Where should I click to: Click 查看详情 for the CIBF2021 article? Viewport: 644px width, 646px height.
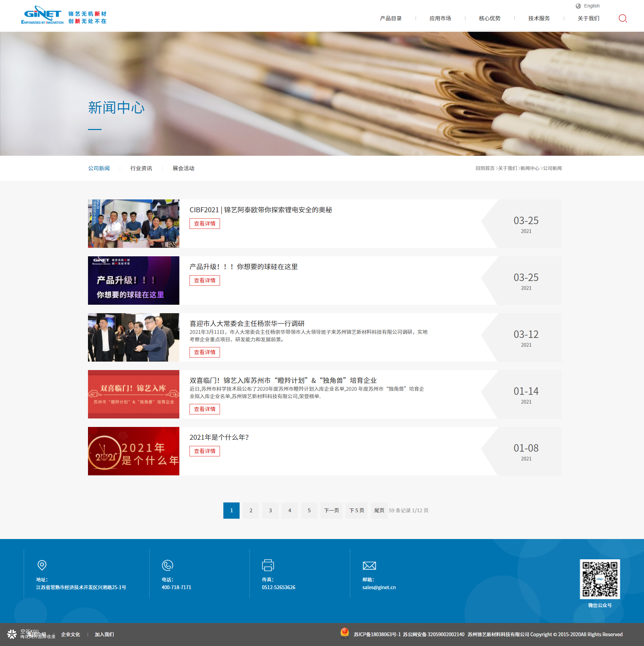click(x=204, y=223)
